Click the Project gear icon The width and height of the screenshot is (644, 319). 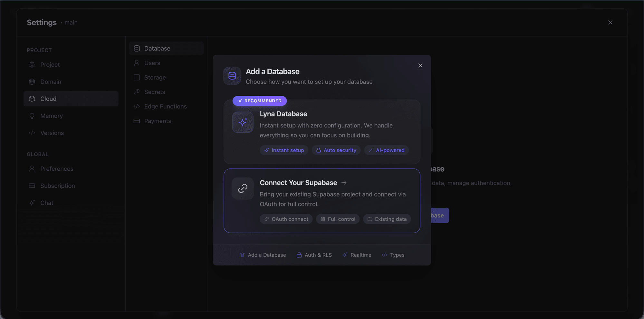tap(32, 65)
